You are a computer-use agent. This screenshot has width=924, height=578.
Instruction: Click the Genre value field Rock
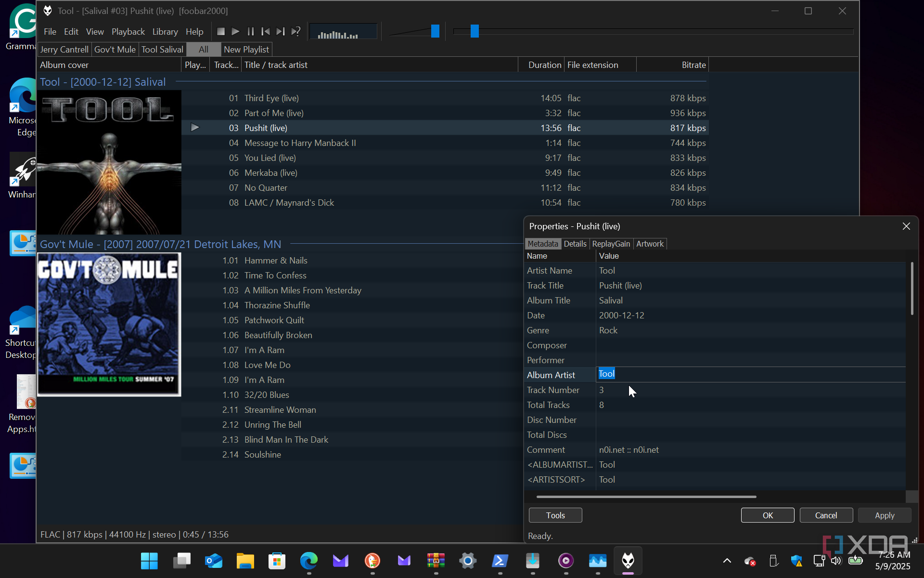608,330
